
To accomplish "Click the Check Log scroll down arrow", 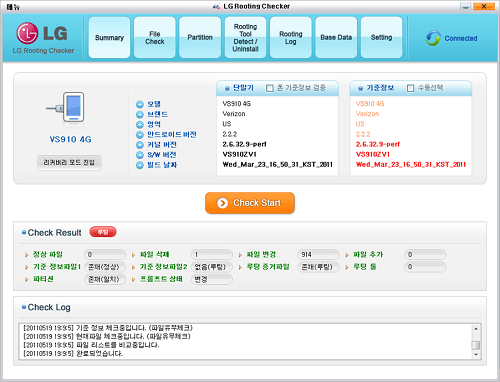I will (x=476, y=355).
